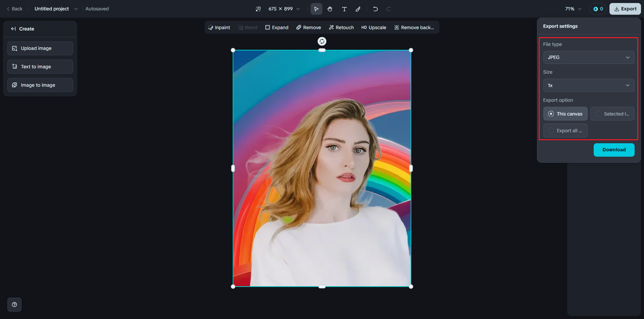Click the portrait image on the canvas
This screenshot has height=319, width=644.
(x=322, y=168)
